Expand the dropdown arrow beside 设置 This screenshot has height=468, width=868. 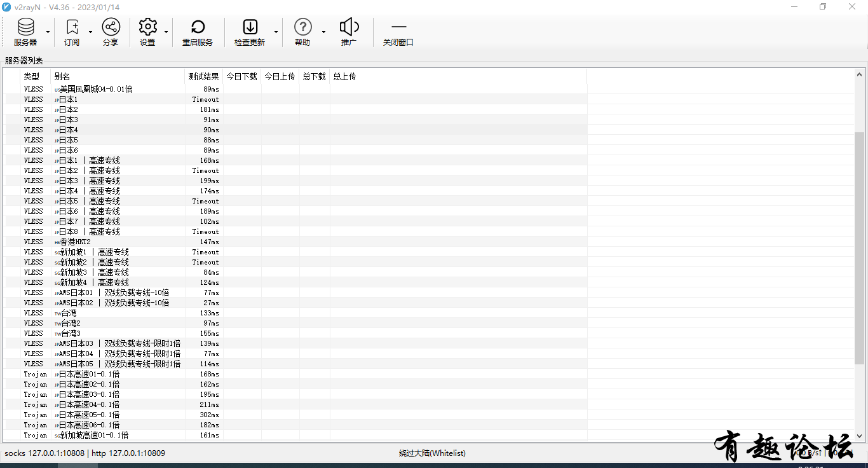tap(166, 32)
